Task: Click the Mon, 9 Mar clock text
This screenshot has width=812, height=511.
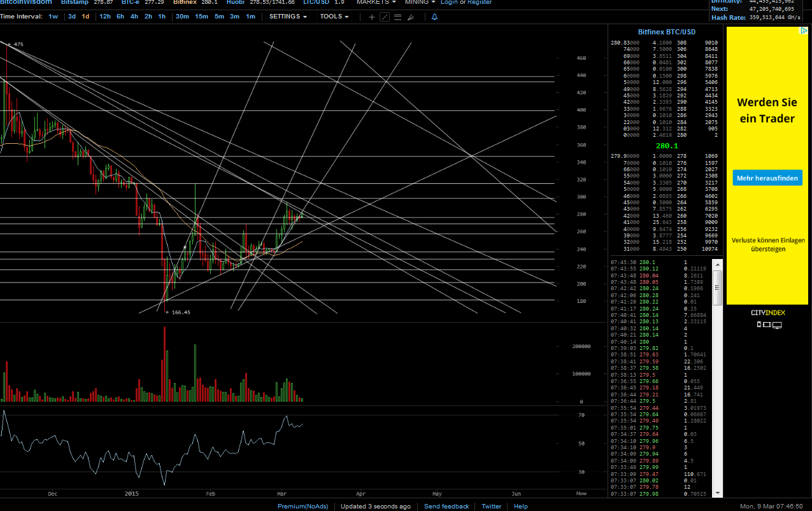Action: (x=771, y=507)
